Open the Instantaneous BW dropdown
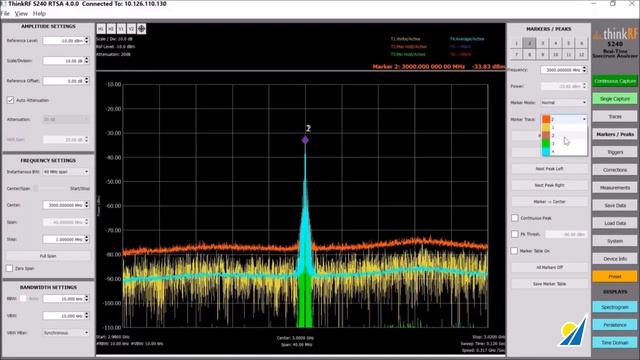Image resolution: width=640 pixels, height=360 pixels. point(66,172)
